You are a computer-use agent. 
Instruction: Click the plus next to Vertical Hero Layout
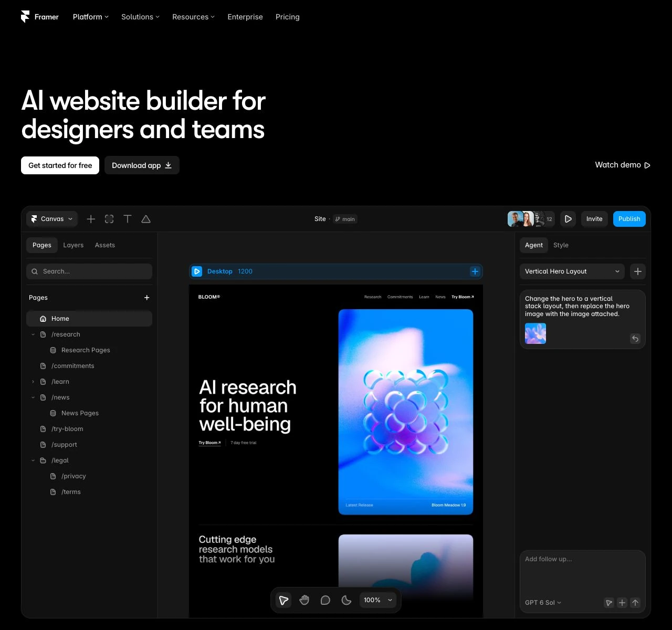point(638,271)
